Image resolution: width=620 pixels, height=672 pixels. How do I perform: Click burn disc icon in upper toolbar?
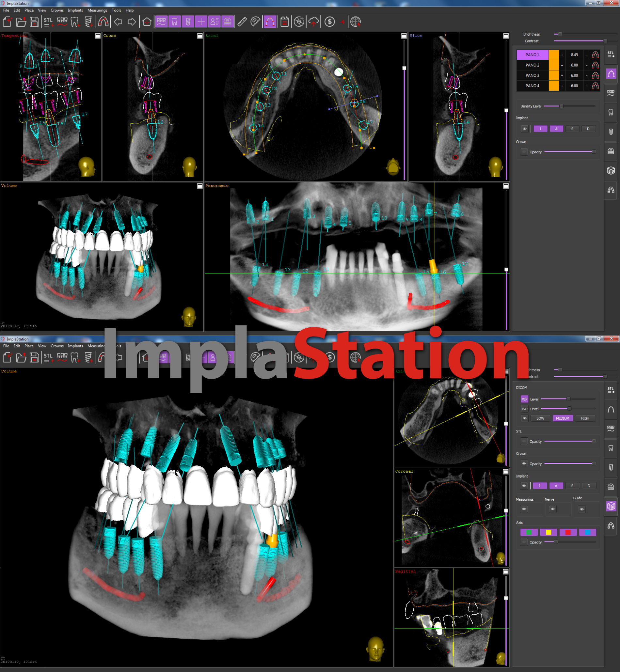[299, 22]
